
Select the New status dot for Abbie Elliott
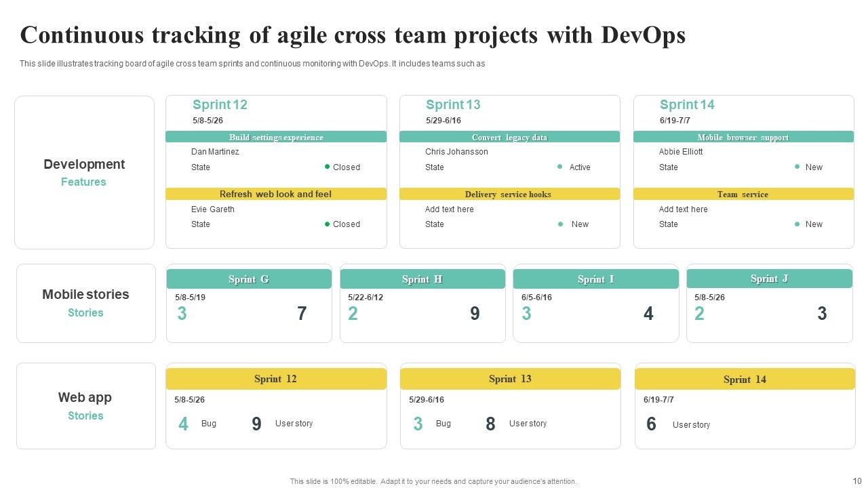tap(796, 167)
